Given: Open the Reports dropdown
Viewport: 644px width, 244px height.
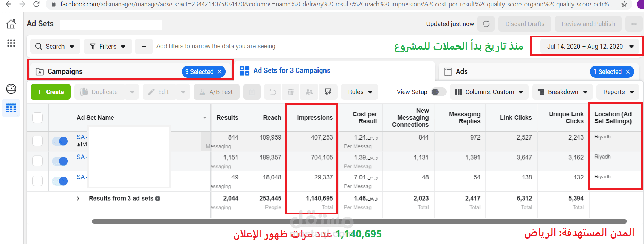Looking at the screenshot, I should click(x=618, y=92).
